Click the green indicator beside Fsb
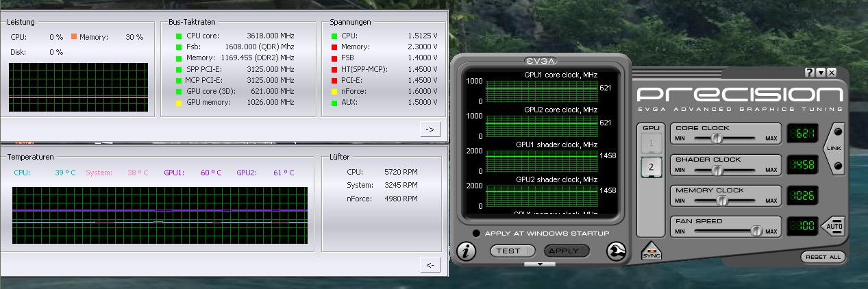 179,47
